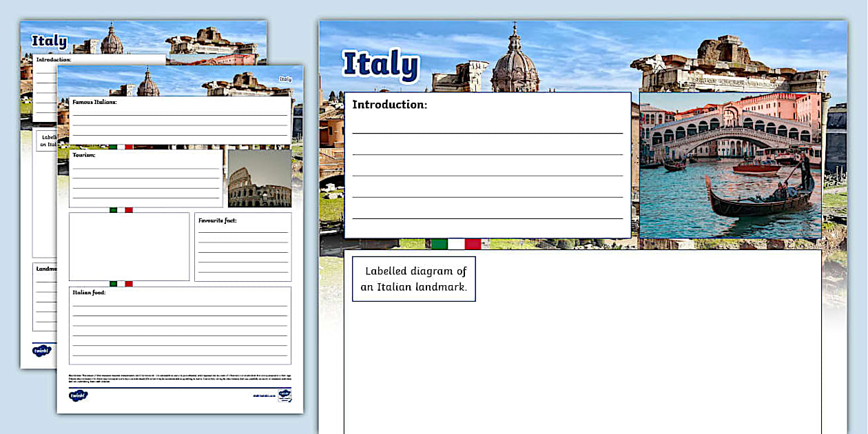The height and width of the screenshot is (434, 868).
Task: Click the Italian flag below the Famous Italians box
Action: (121, 147)
